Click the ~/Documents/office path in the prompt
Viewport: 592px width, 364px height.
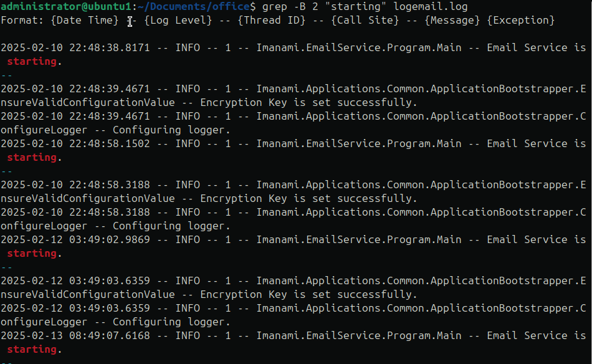click(194, 6)
